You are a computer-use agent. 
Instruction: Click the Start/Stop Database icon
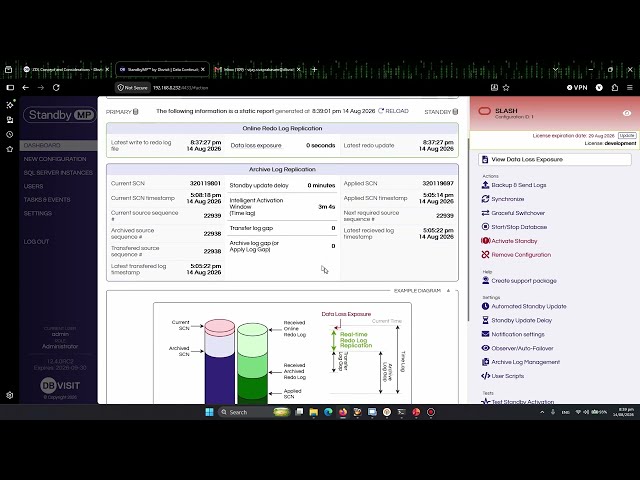(485, 227)
